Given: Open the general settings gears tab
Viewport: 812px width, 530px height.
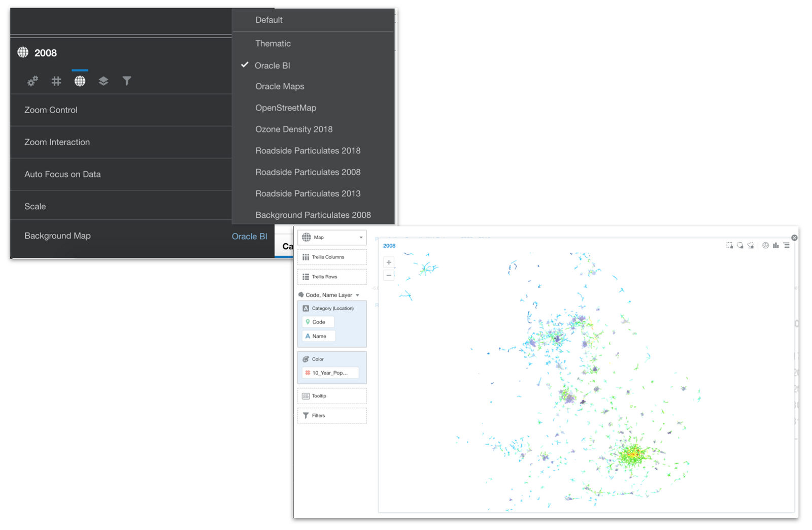Looking at the screenshot, I should pyautogui.click(x=33, y=81).
